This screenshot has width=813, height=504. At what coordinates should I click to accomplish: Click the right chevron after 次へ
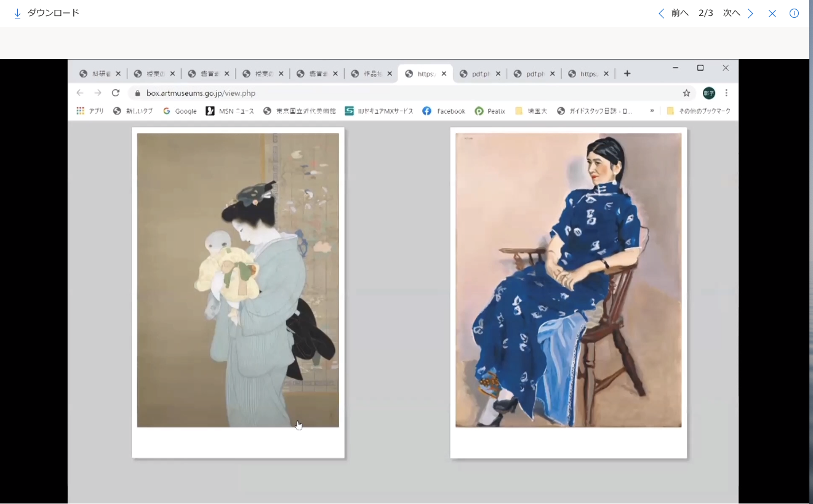point(750,14)
